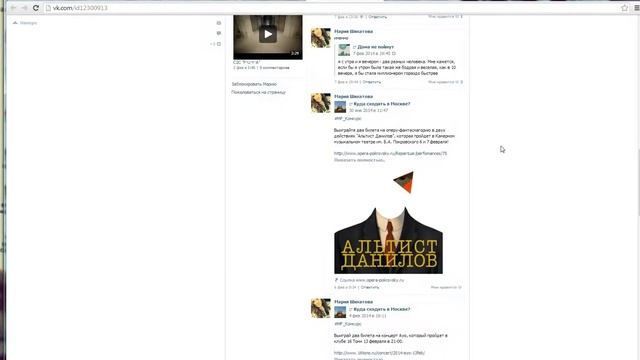Click Ответить on the topmost cut-off post

(378, 17)
